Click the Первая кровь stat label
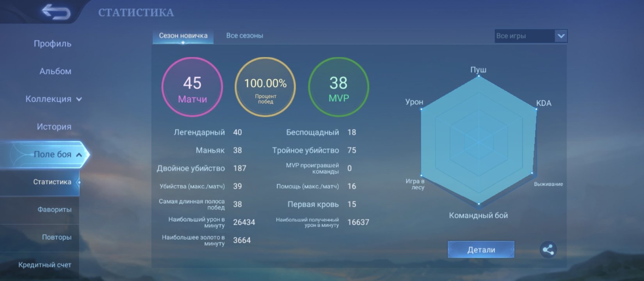The image size is (644, 281). click(x=313, y=205)
